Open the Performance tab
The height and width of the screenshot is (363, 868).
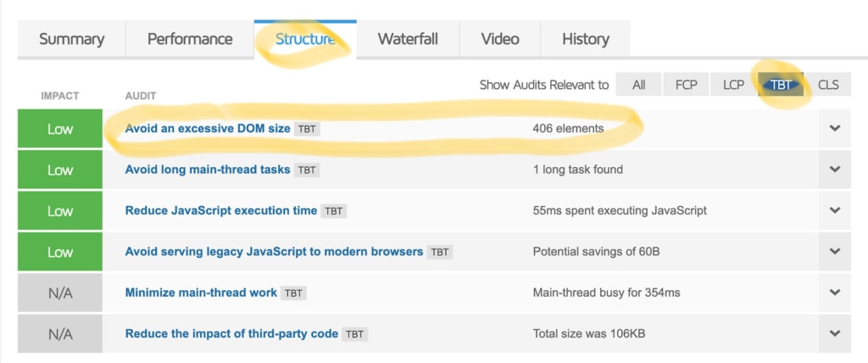190,39
